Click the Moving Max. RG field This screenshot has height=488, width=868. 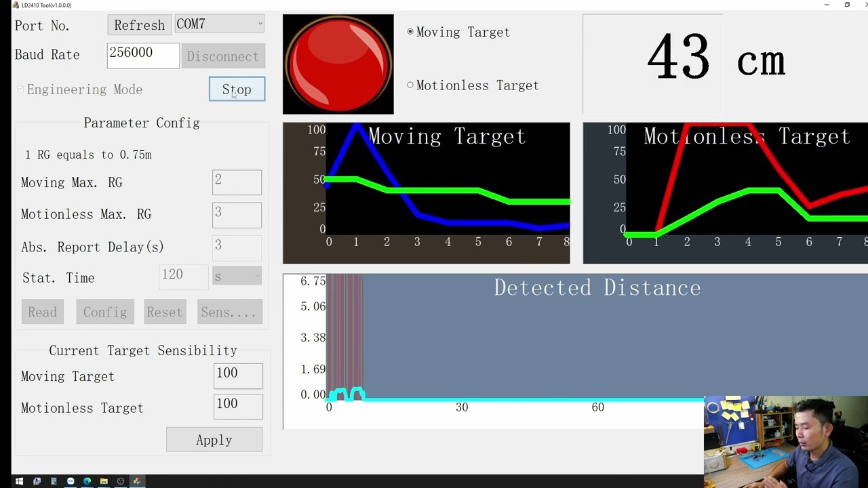point(237,182)
